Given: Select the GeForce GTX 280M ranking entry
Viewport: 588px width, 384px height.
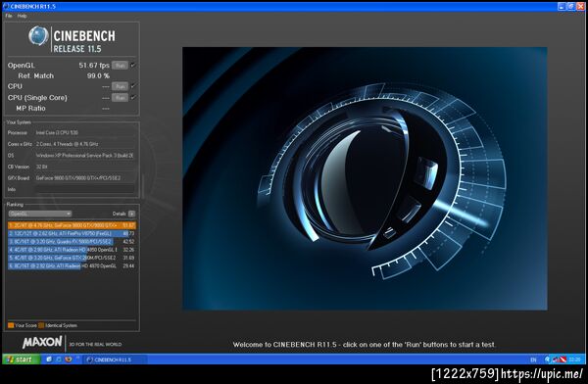Looking at the screenshot, I should point(72,258).
